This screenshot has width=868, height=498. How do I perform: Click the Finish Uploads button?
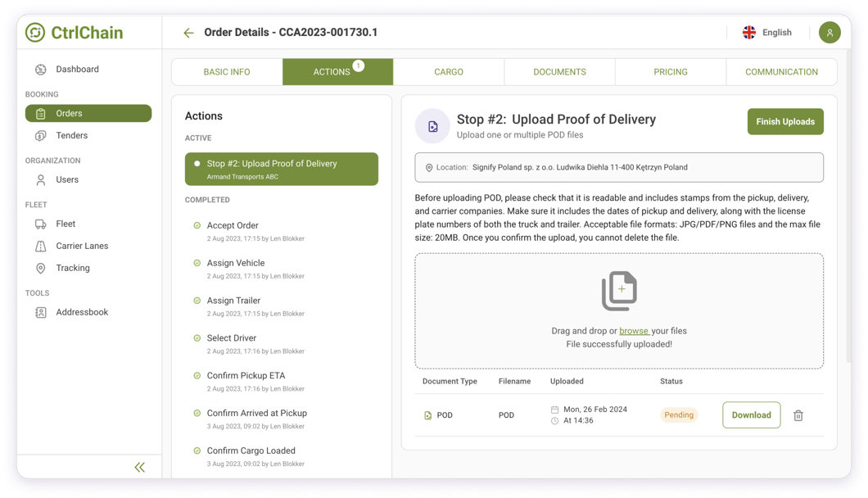tap(784, 122)
